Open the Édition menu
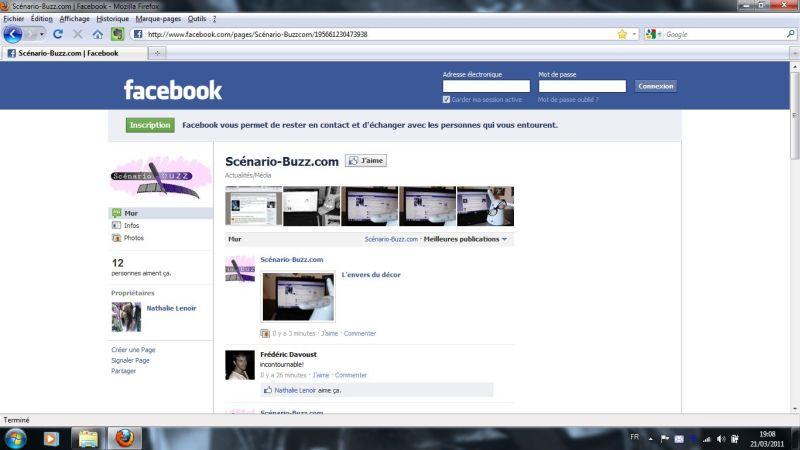 [41, 19]
